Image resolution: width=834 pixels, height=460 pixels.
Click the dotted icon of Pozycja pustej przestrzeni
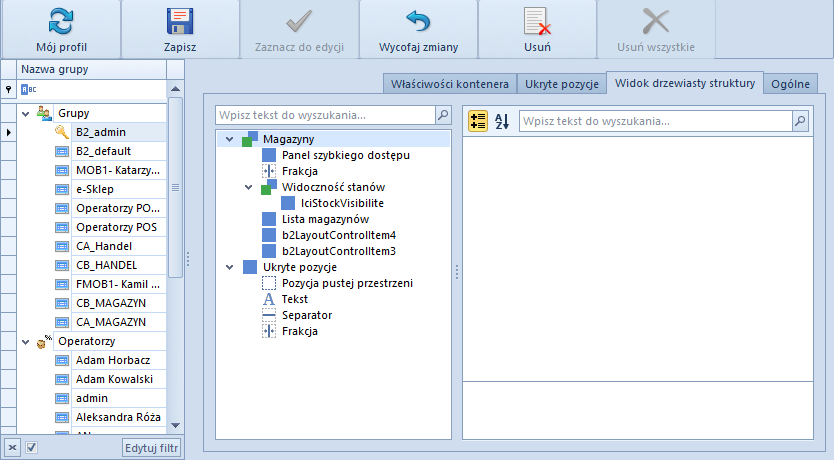coord(269,283)
